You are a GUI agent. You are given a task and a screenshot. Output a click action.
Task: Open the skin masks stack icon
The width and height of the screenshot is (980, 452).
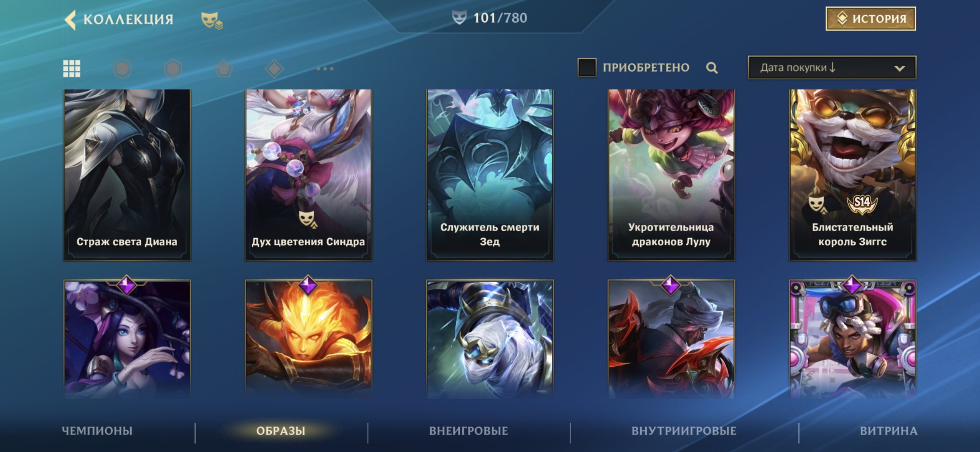pyautogui.click(x=212, y=20)
